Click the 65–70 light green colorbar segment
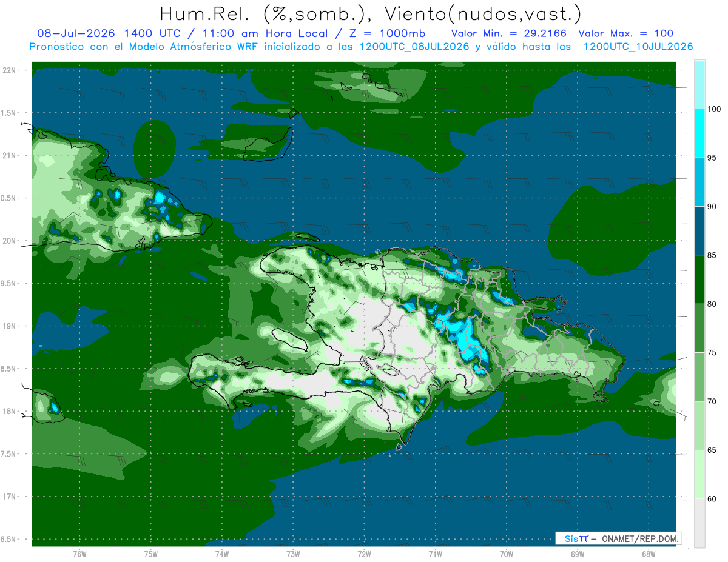728x562 pixels. point(699,426)
